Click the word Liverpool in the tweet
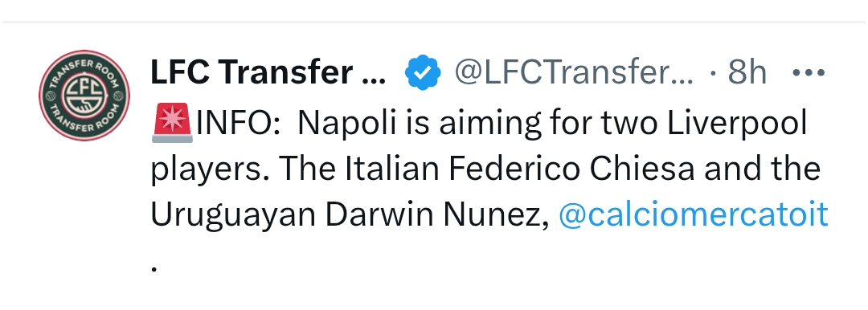The image size is (868, 310). (737, 124)
